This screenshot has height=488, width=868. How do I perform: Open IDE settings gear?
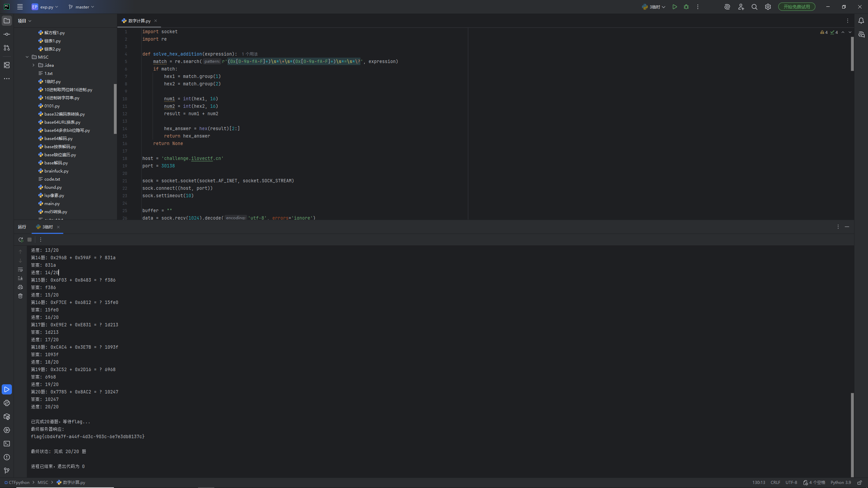(x=768, y=7)
